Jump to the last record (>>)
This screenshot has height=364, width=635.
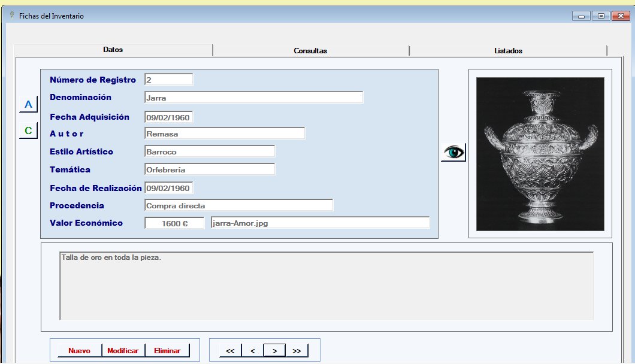point(297,351)
